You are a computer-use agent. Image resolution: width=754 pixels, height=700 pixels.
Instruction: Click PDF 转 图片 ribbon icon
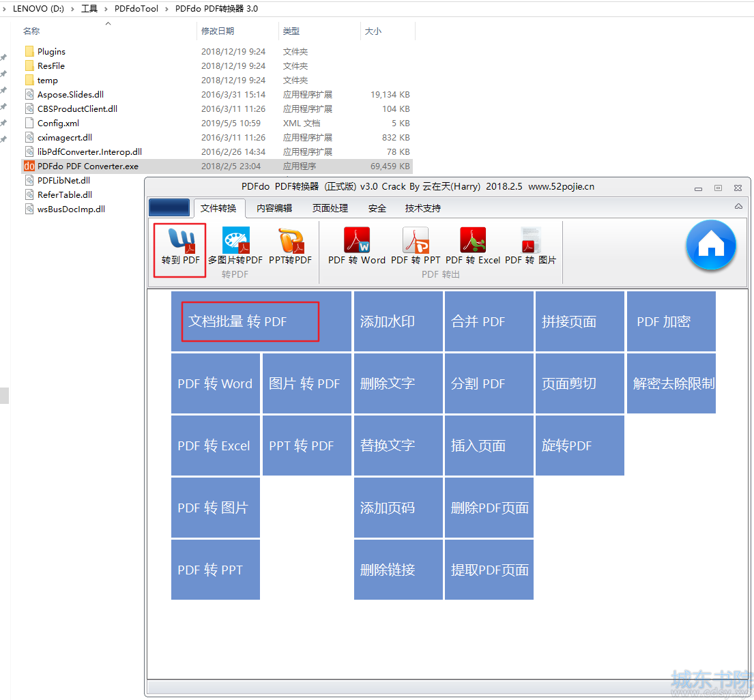tap(530, 246)
